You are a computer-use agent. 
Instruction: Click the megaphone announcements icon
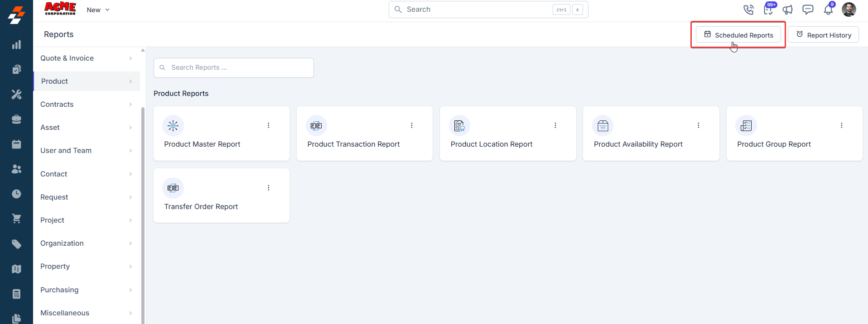point(788,10)
